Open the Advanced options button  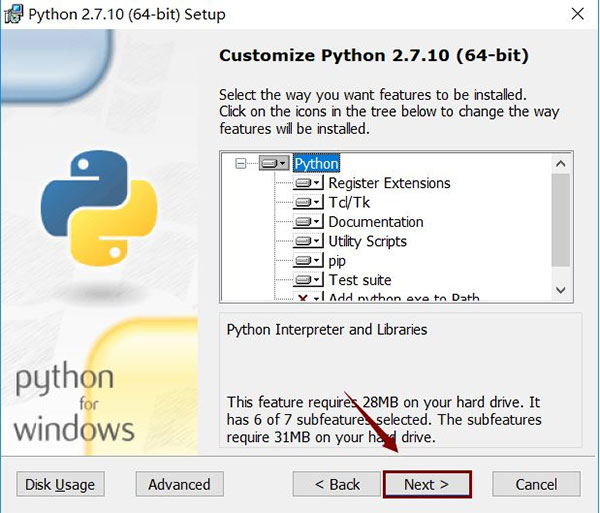pos(179,484)
